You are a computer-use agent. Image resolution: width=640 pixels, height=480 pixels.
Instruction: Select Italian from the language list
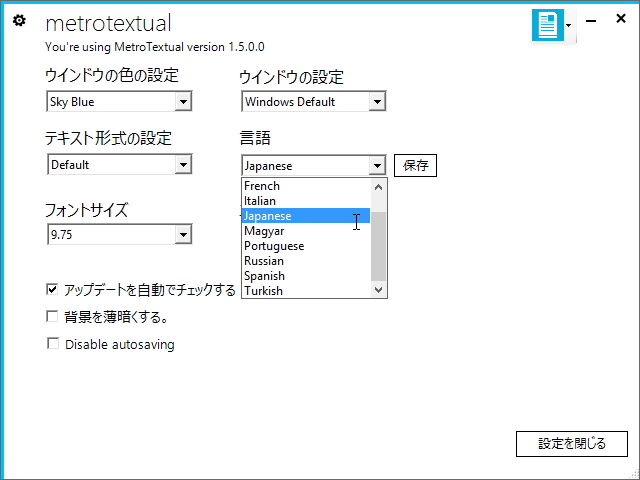coord(306,201)
